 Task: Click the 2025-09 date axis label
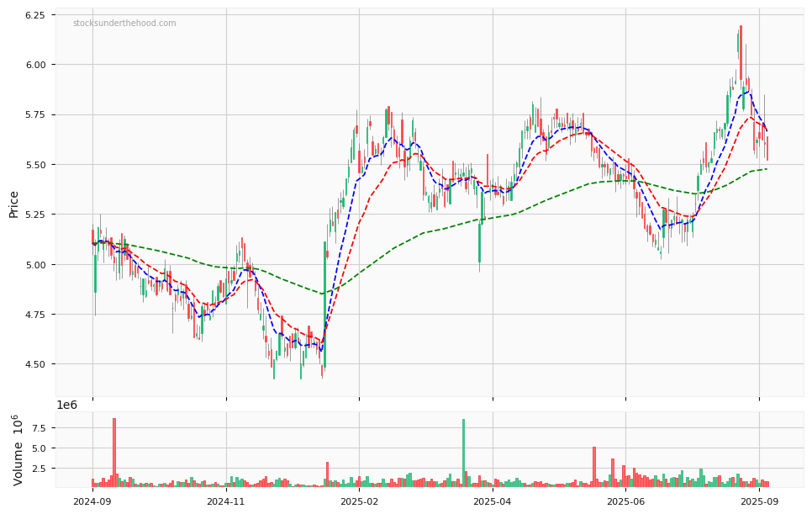(759, 501)
